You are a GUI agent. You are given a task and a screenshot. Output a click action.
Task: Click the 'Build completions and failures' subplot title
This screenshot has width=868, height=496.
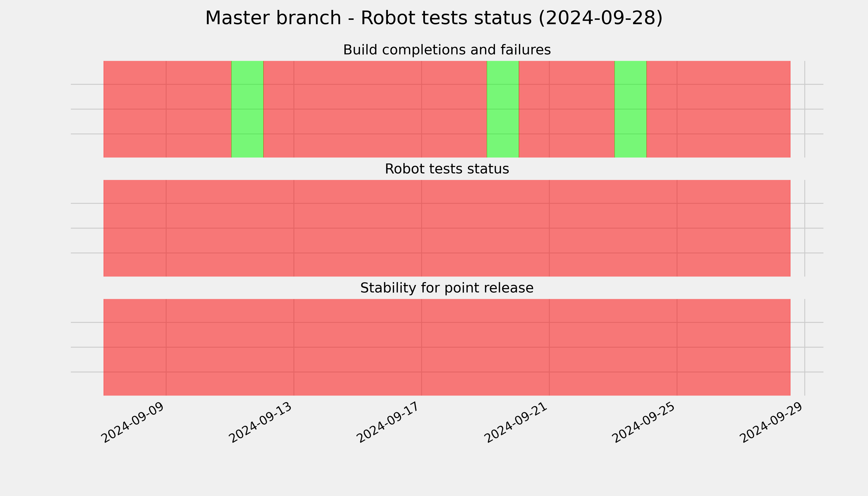coord(447,50)
